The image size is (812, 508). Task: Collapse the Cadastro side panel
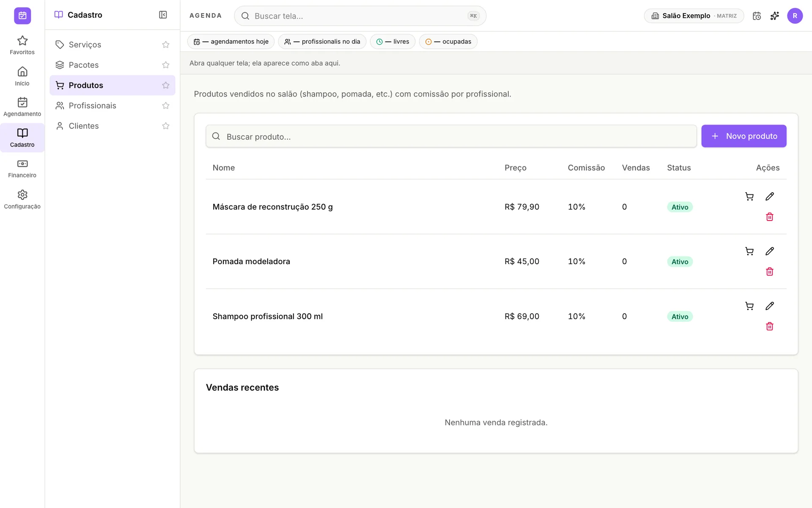(x=163, y=15)
